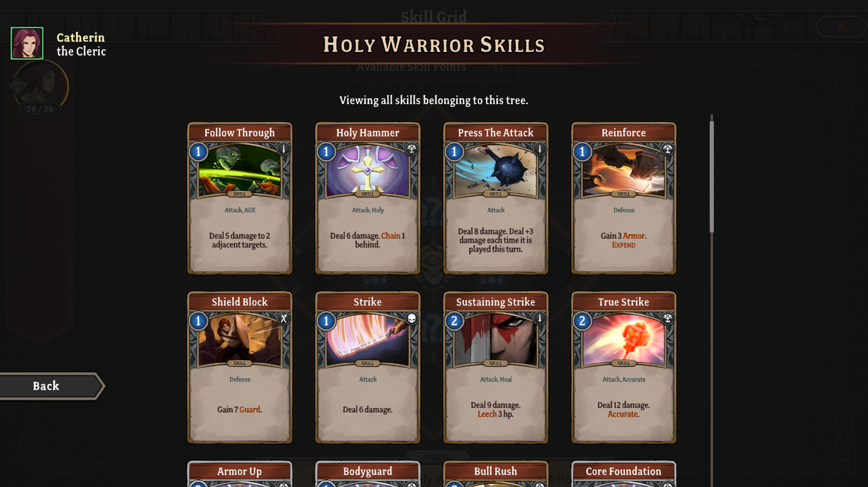The width and height of the screenshot is (868, 487).
Task: Select the True Strike skill card
Action: [x=624, y=367]
